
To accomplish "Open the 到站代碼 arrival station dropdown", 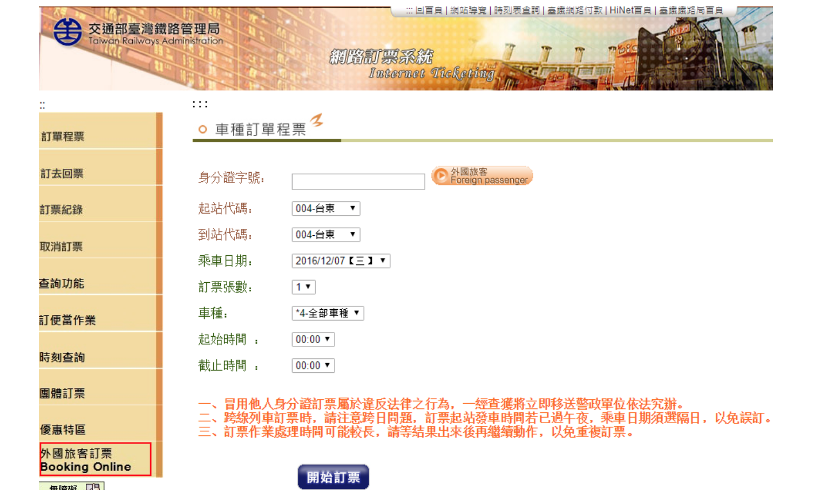I will pyautogui.click(x=325, y=235).
